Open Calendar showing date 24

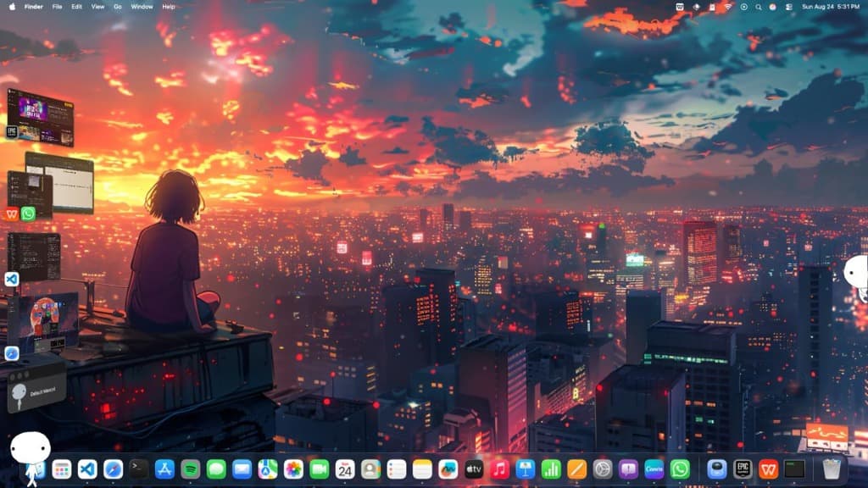tap(345, 469)
